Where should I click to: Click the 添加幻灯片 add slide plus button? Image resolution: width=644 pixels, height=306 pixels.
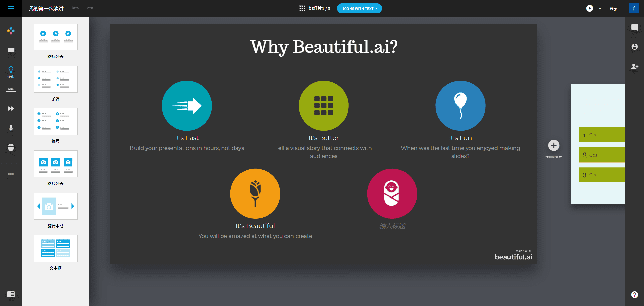(x=554, y=146)
